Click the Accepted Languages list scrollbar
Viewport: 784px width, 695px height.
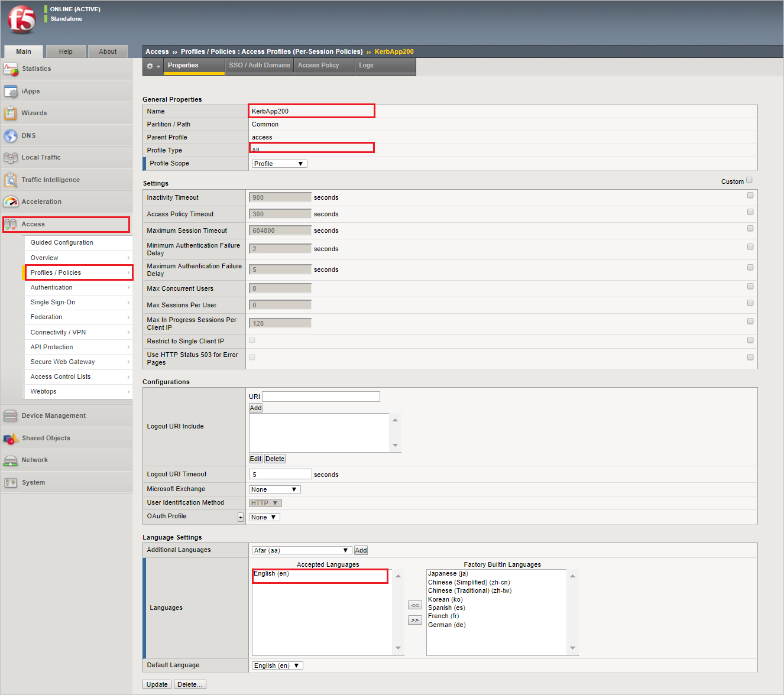(x=398, y=612)
